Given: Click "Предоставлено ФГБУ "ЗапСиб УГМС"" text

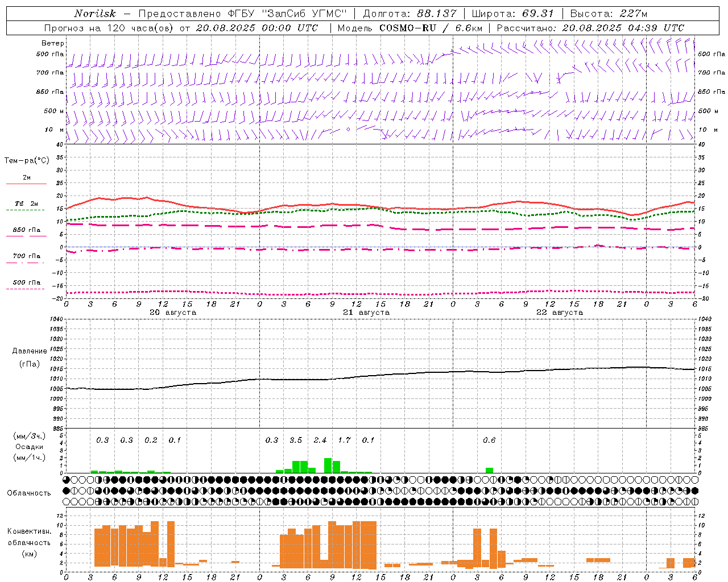Looking at the screenshot, I should (x=243, y=14).
